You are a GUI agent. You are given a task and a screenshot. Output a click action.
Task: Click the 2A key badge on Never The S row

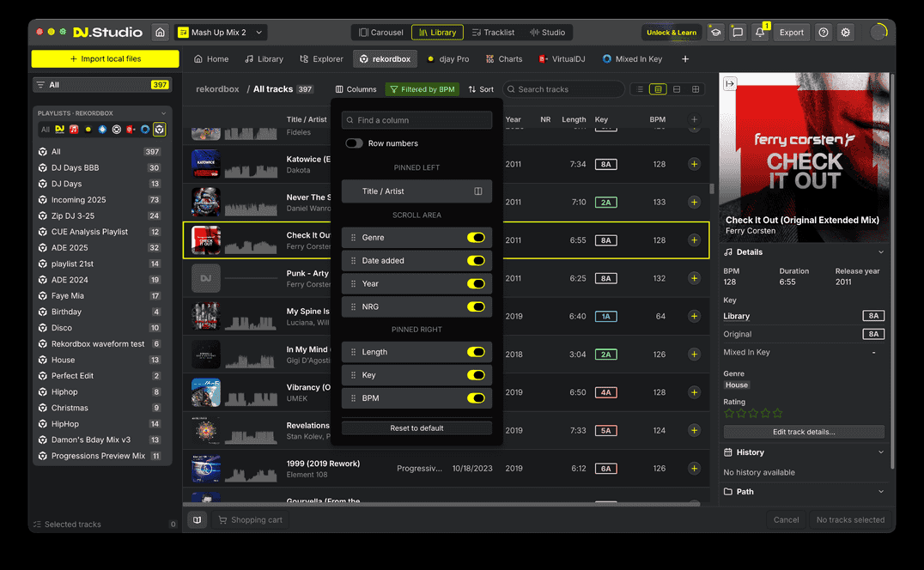click(605, 202)
